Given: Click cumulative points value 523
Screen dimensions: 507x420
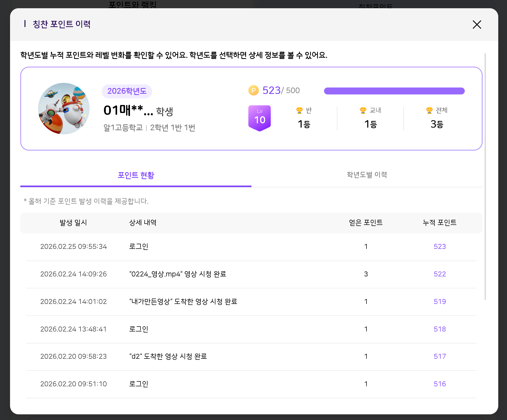Looking at the screenshot, I should (x=440, y=247).
